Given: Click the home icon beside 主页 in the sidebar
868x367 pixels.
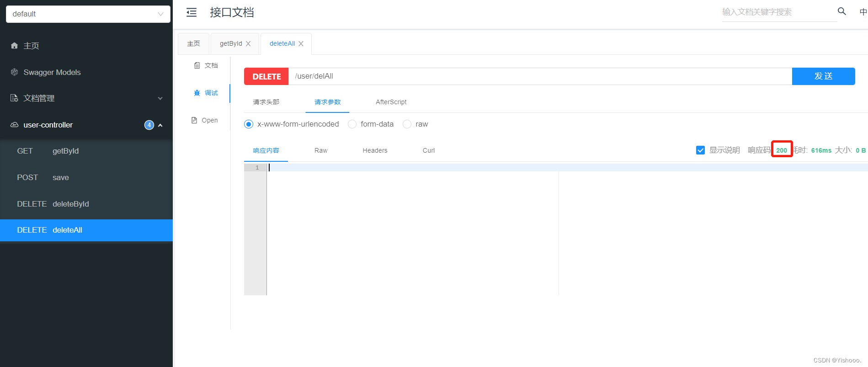Looking at the screenshot, I should (x=14, y=46).
